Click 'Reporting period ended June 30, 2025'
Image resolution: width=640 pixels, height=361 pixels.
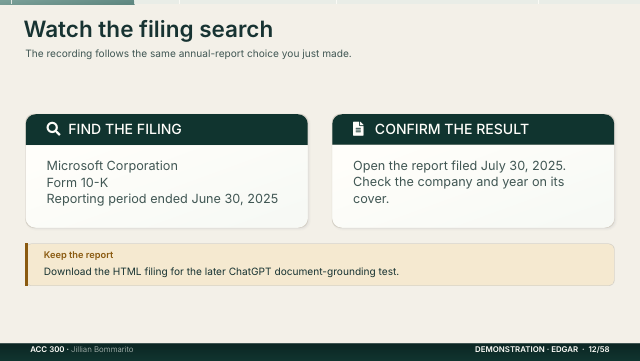162,199
